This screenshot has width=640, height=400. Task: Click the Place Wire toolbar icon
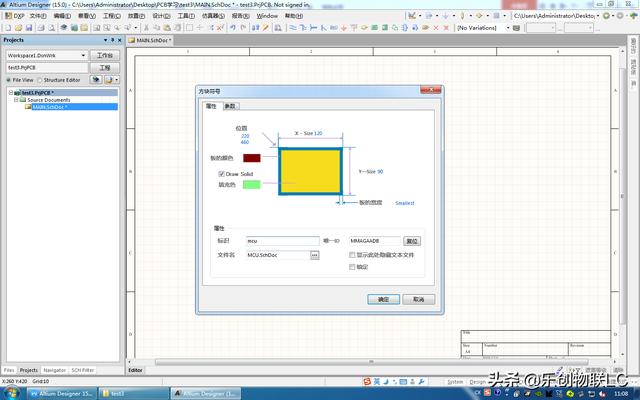coord(293,28)
